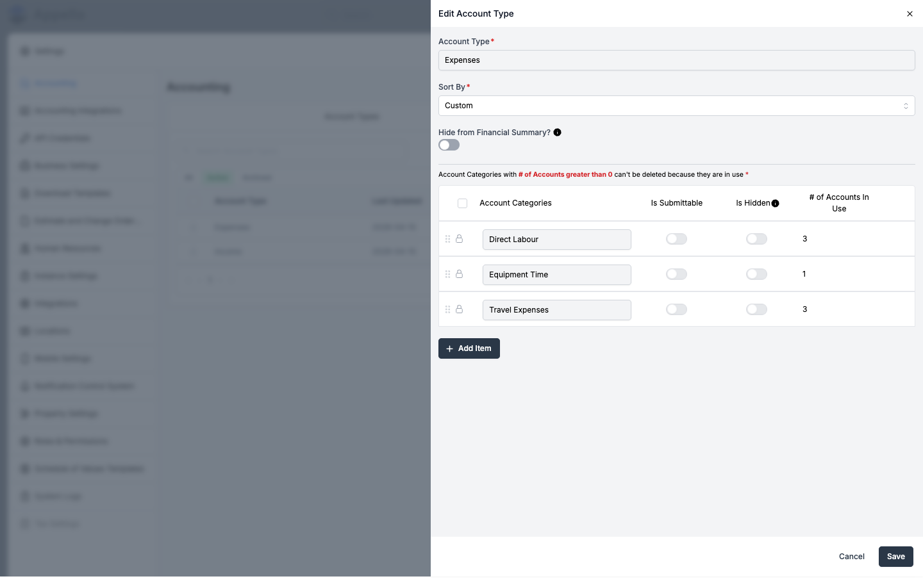Grab drag handle for Travel Expenses row
Viewport: 923px width, 588px height.
[x=447, y=309]
